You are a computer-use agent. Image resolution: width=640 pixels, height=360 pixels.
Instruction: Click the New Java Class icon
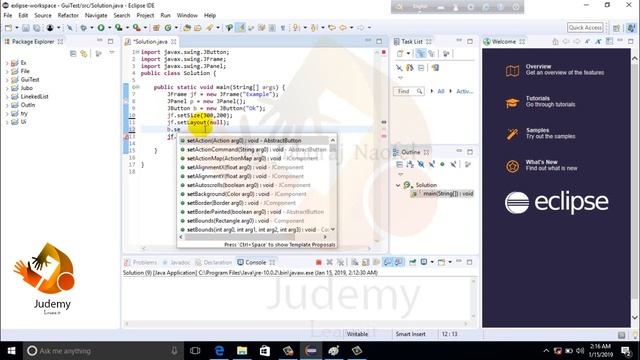pos(168,28)
